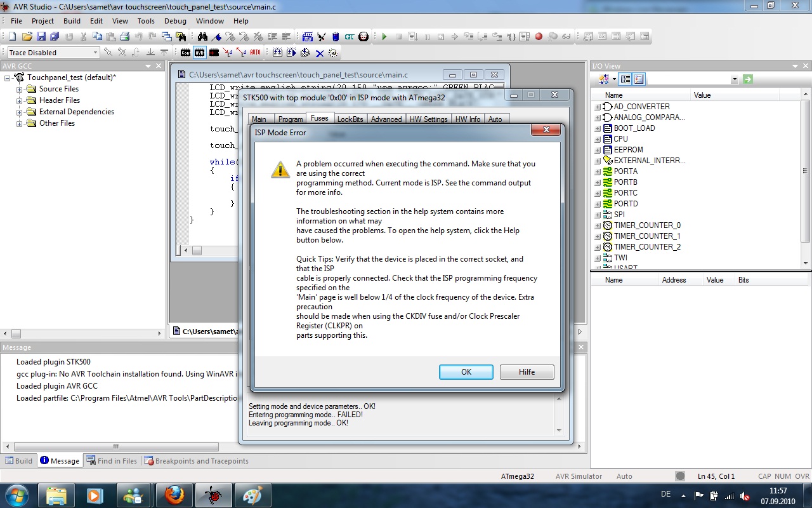Viewport: 812px width, 508px height.
Task: Collapse the Touchpanel_test project node
Action: tap(8, 78)
